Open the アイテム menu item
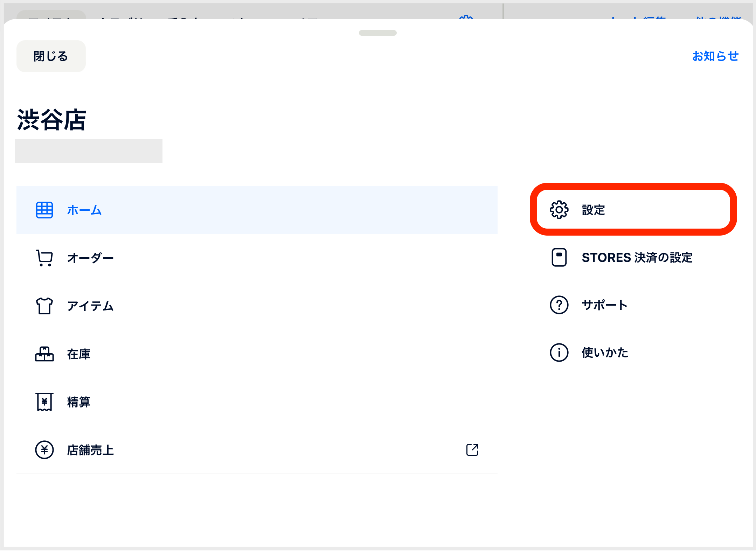 tap(257, 306)
